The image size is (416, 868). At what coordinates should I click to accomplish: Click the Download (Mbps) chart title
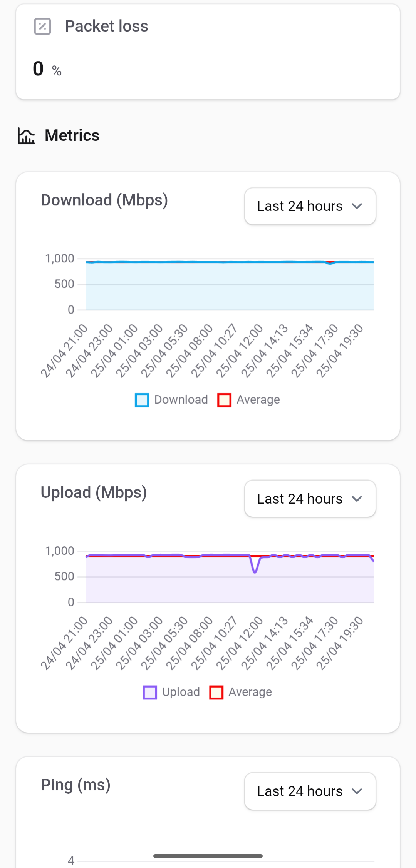104,200
